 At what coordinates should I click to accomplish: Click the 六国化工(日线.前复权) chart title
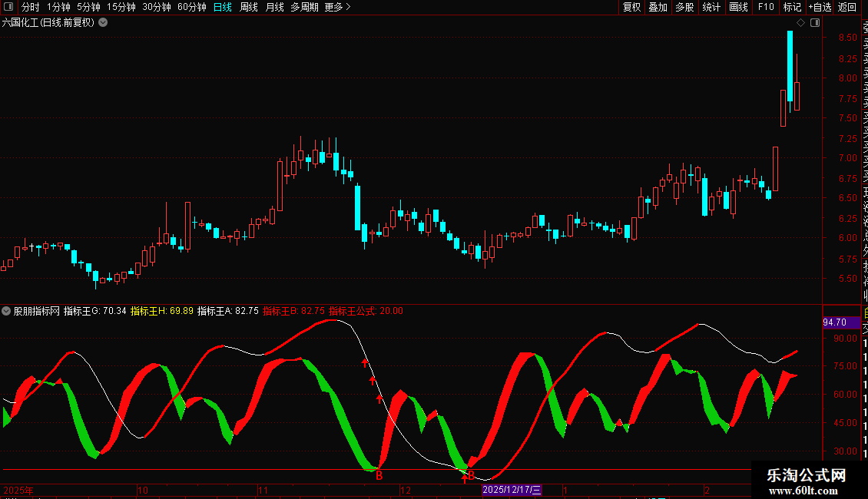point(48,23)
